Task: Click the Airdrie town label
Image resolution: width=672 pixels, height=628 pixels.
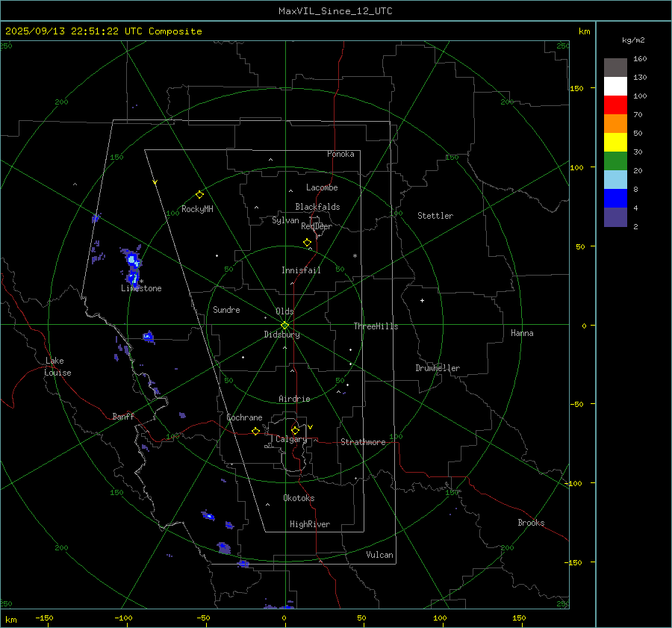Action: 294,399
